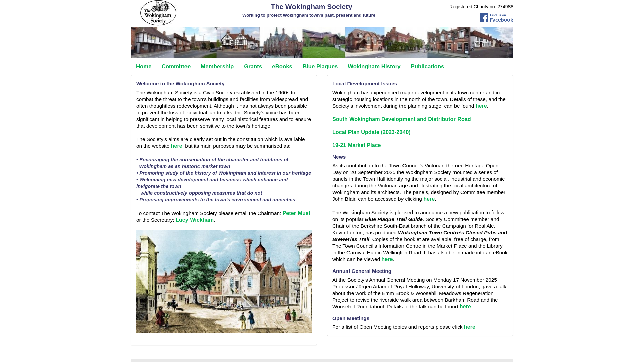The height and width of the screenshot is (362, 644).
Task: Email Chairman Peter Must link
Action: 296,213
